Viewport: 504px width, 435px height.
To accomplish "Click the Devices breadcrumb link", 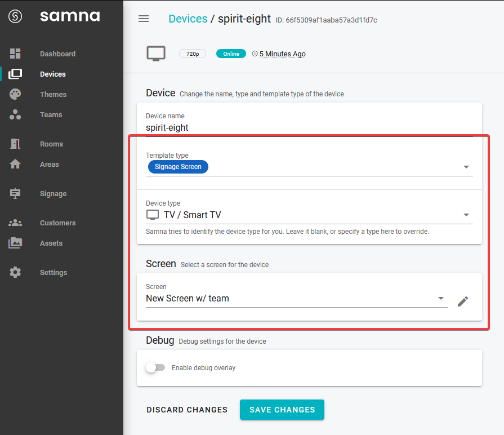I will coord(188,19).
